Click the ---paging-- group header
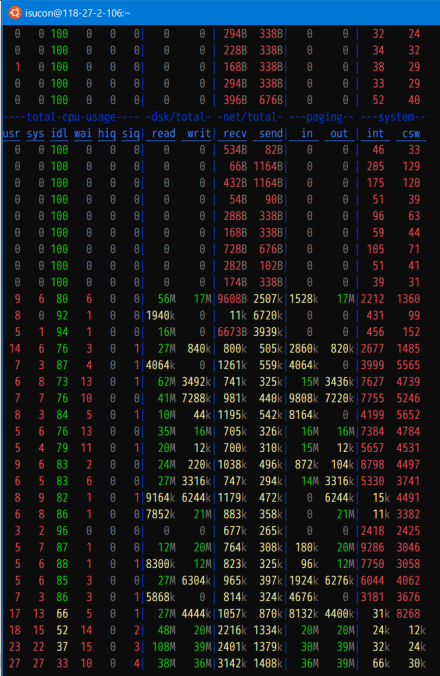This screenshot has width=440, height=676. point(321,117)
